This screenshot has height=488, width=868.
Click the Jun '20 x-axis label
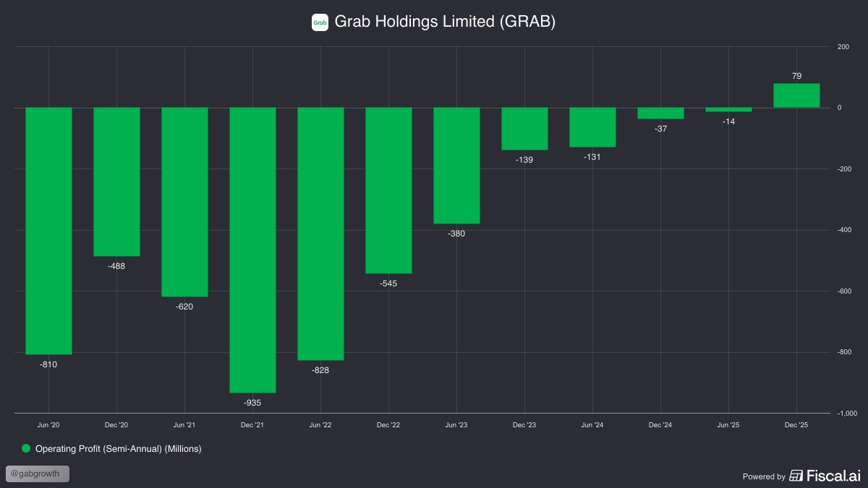click(x=48, y=425)
